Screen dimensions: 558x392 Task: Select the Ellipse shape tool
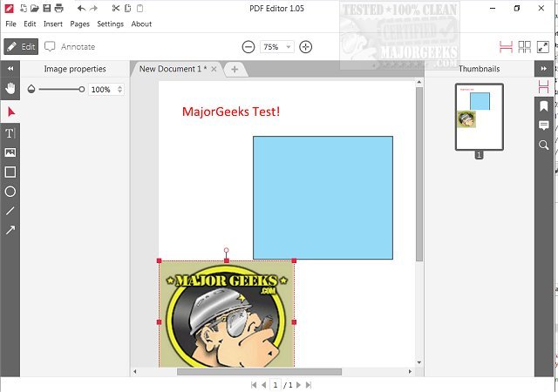click(x=10, y=192)
